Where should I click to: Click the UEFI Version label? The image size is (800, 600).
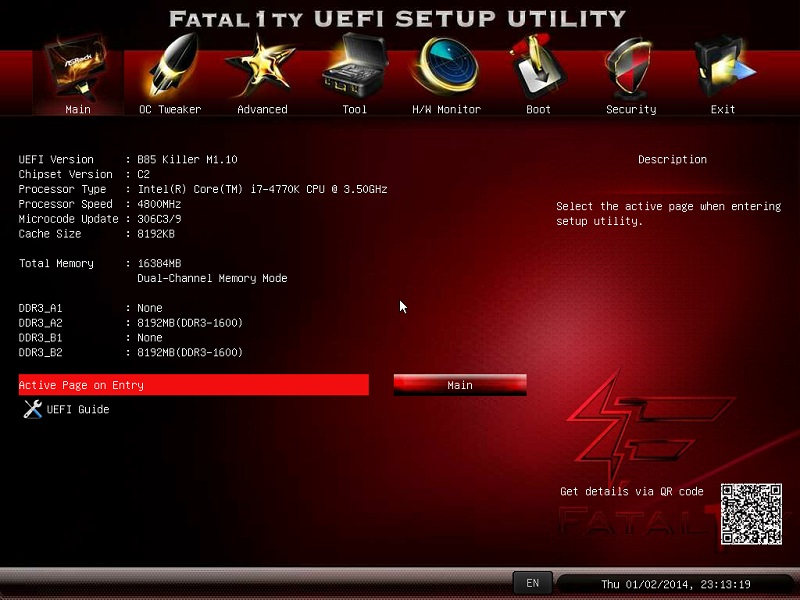[x=56, y=159]
